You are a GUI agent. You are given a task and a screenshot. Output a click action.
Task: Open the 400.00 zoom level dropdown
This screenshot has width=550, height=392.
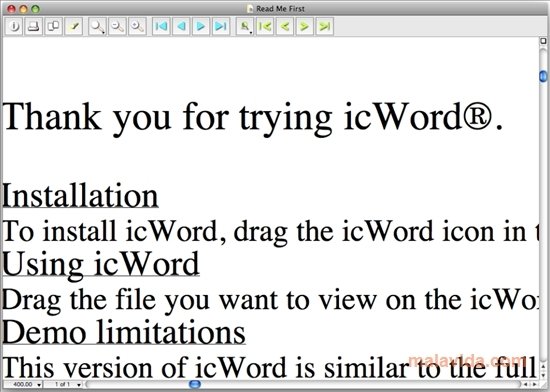pos(23,385)
